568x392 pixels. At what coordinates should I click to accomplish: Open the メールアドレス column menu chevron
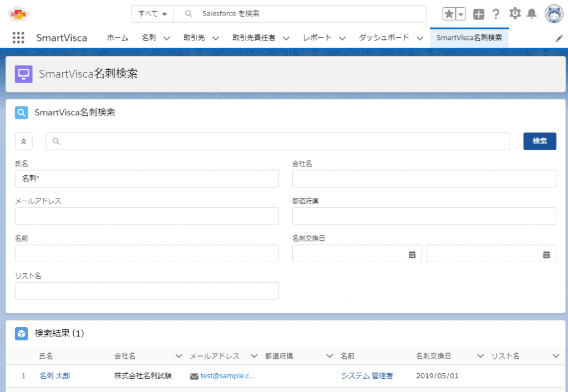click(254, 356)
